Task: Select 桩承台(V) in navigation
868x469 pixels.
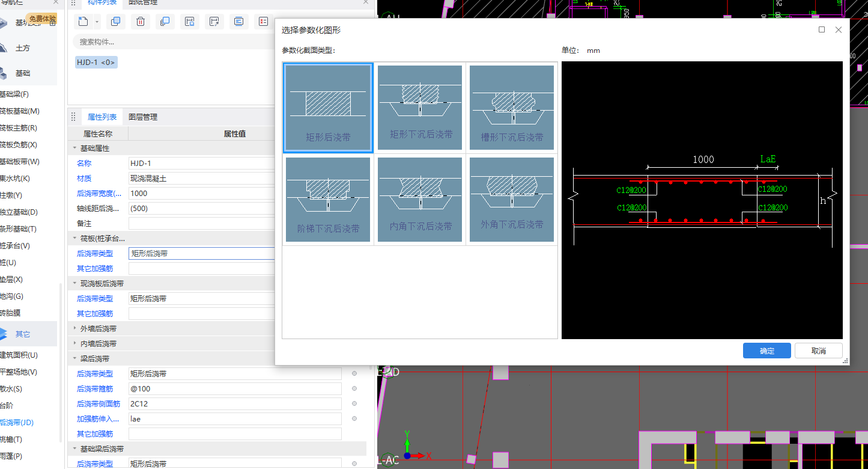Action: (x=14, y=246)
